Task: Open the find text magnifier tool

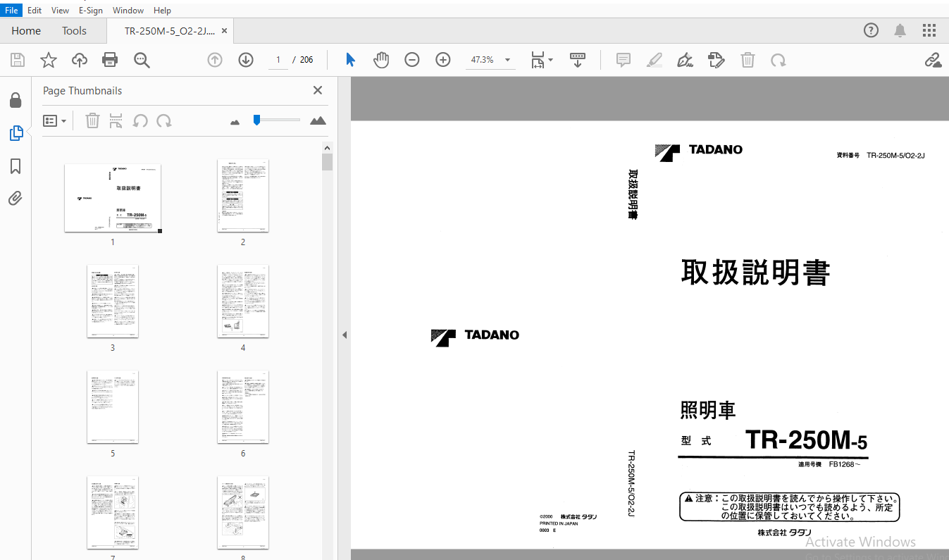Action: [142, 60]
